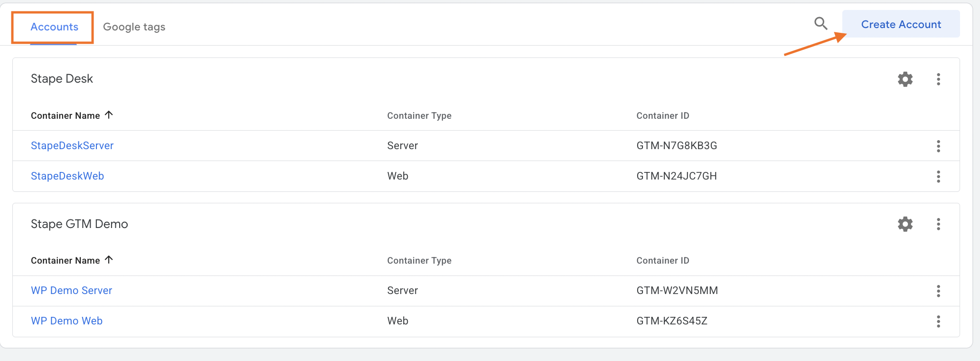This screenshot has height=361, width=980.
Task: Switch to the Google tags tab
Action: point(134,27)
